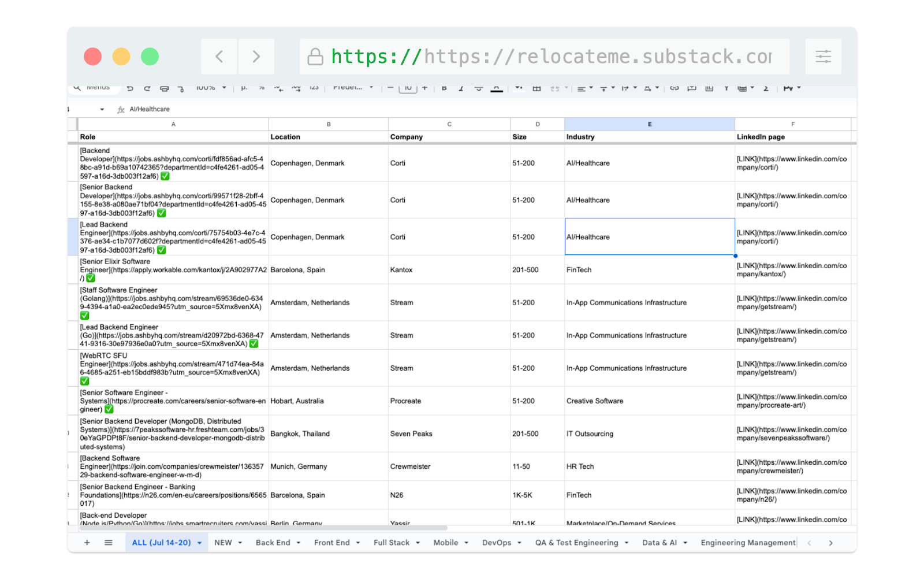Screen dimensions: 924x578
Task: Click the horizontal scrollbar
Action: [263, 528]
